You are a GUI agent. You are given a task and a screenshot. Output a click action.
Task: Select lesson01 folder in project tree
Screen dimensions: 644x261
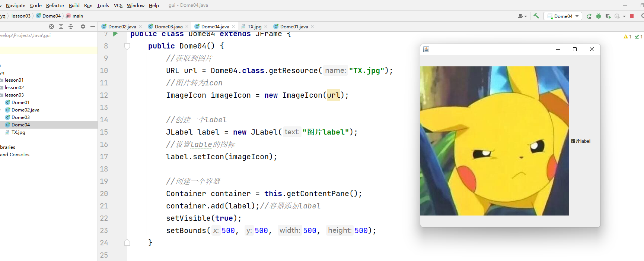14,80
